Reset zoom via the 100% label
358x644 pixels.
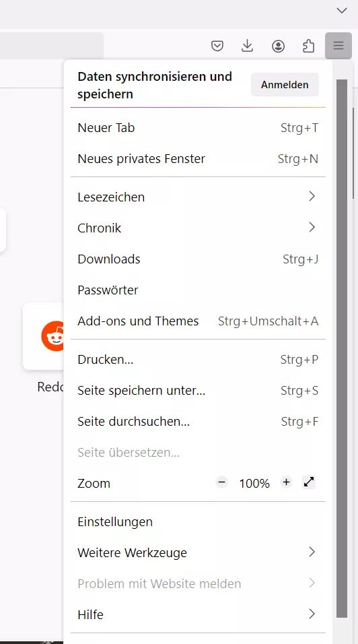[x=254, y=483]
